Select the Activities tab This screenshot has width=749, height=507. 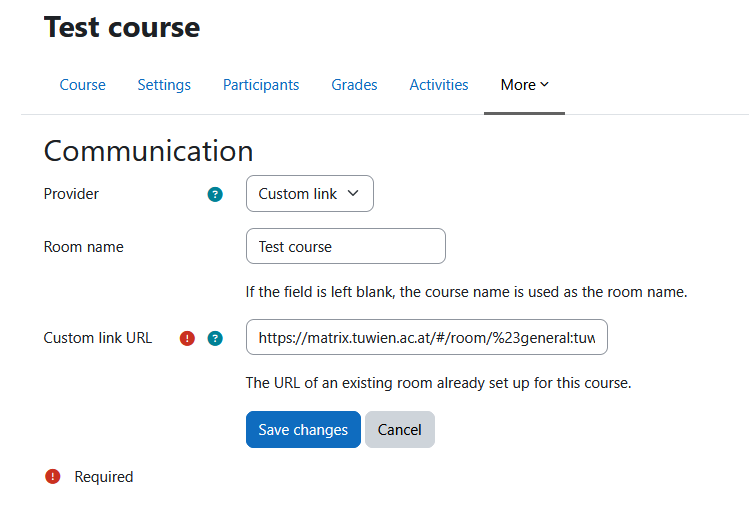(x=439, y=85)
